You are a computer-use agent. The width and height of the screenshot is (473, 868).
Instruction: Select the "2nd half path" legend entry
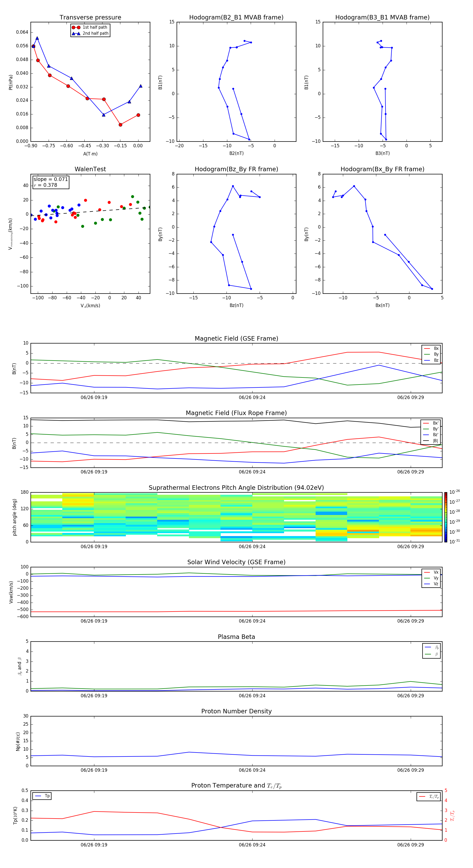[x=90, y=33]
